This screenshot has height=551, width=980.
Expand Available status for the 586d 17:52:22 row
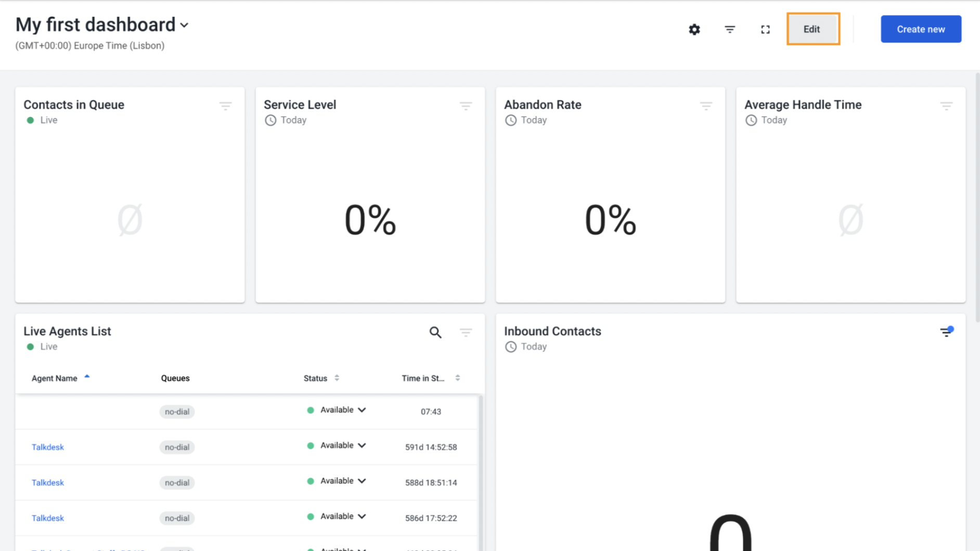click(362, 516)
